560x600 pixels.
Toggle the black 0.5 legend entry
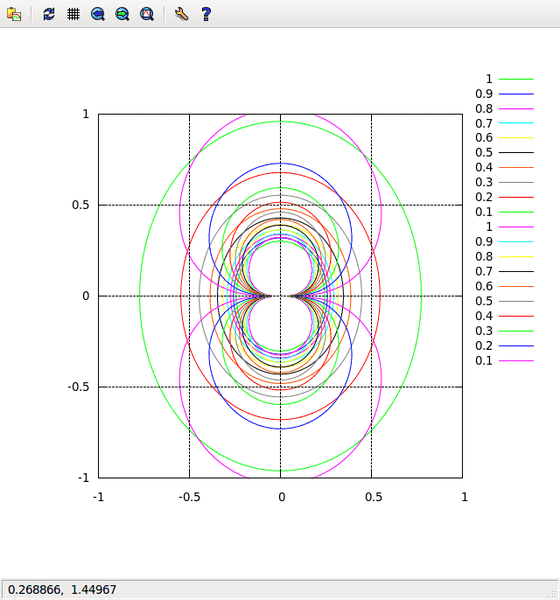pyautogui.click(x=504, y=152)
